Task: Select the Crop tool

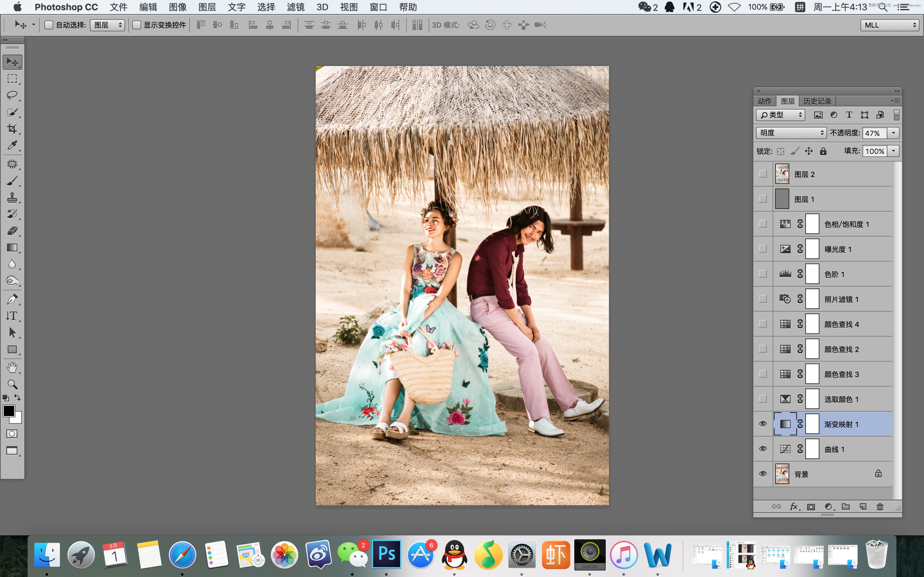Action: point(12,129)
